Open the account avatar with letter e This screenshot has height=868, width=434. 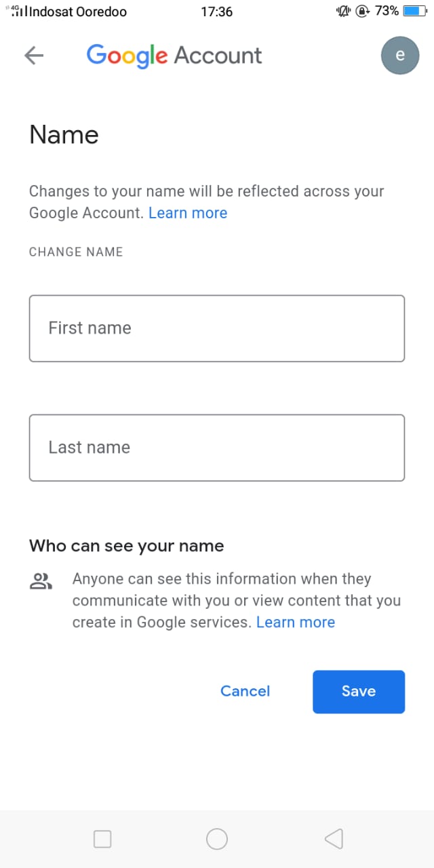click(x=400, y=56)
